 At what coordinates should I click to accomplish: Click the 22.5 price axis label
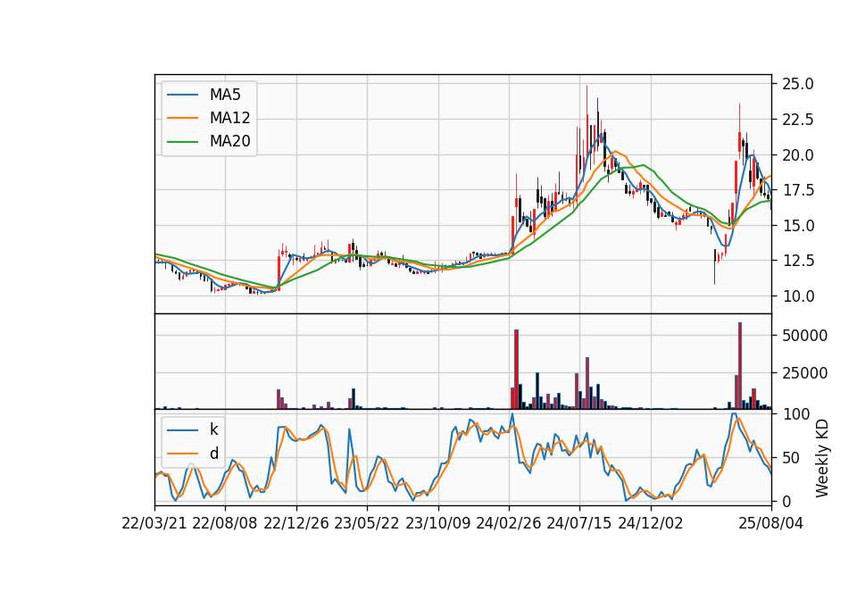tap(798, 120)
